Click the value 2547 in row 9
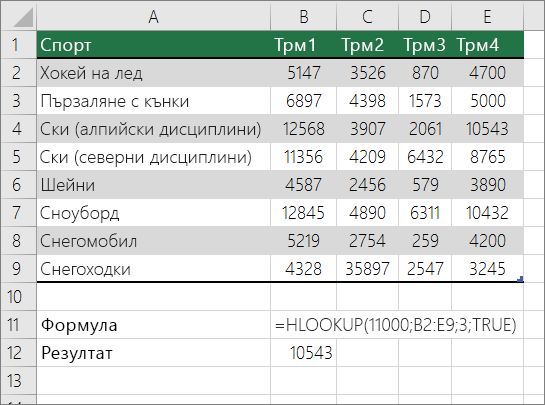545x405 pixels. (x=425, y=268)
